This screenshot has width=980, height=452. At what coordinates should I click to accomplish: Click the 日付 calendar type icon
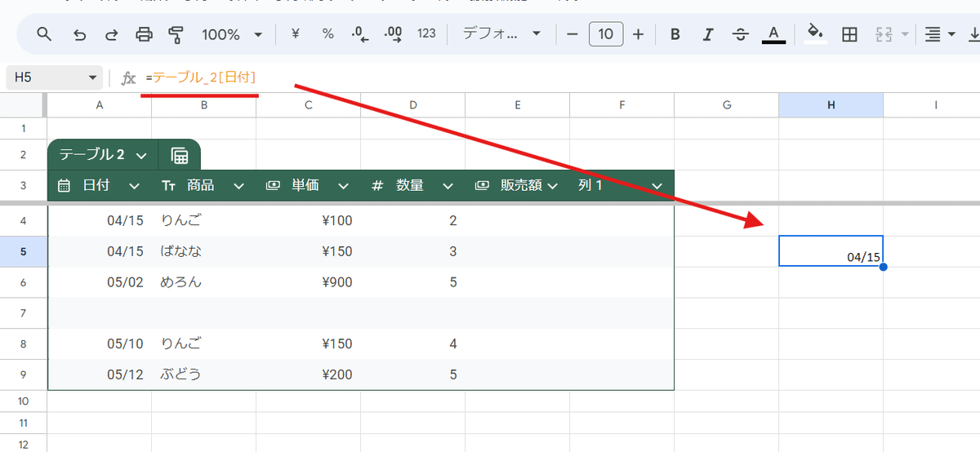click(x=64, y=186)
